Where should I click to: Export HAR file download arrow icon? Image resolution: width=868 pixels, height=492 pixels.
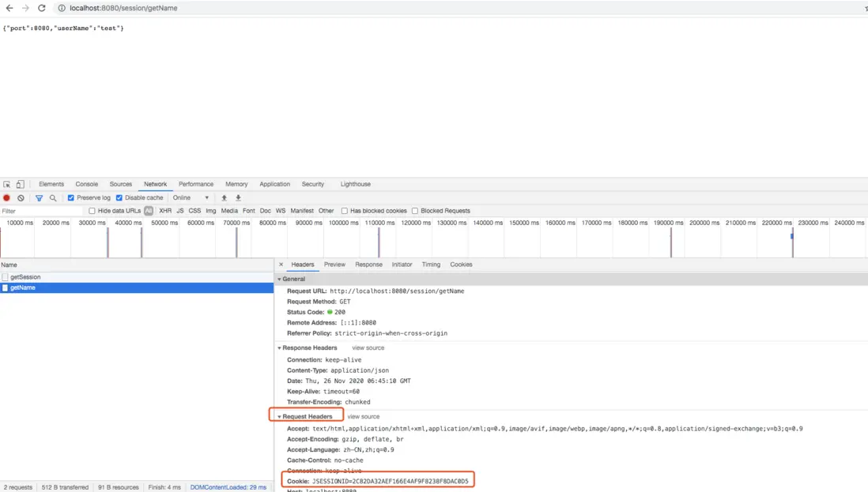[x=239, y=198]
